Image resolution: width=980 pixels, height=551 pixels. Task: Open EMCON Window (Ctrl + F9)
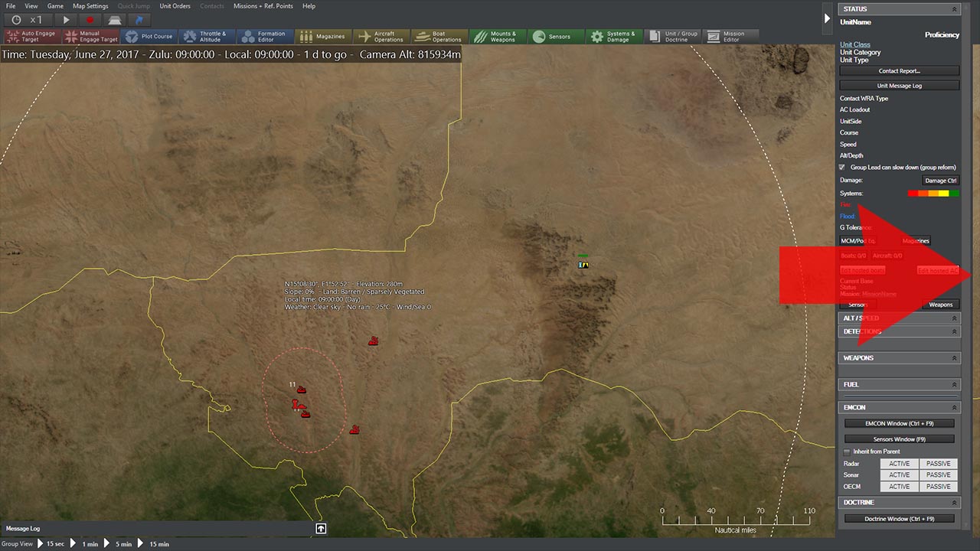pos(899,423)
